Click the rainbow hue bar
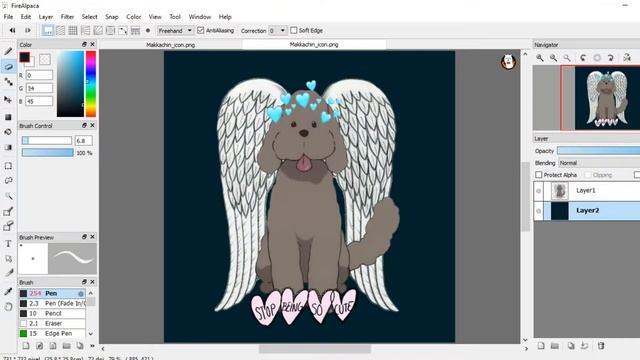Image resolution: width=640 pixels, height=360 pixels. coord(91,84)
